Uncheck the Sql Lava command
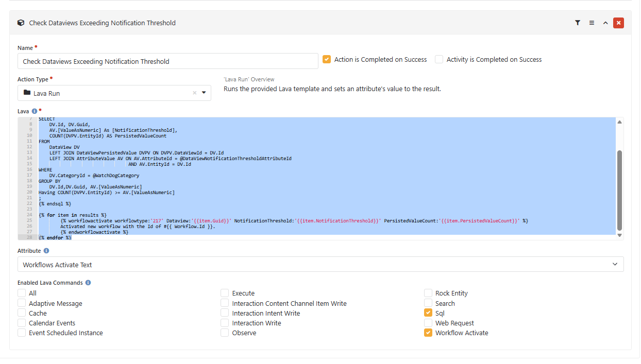The width and height of the screenshot is (641, 364). pyautogui.click(x=428, y=313)
